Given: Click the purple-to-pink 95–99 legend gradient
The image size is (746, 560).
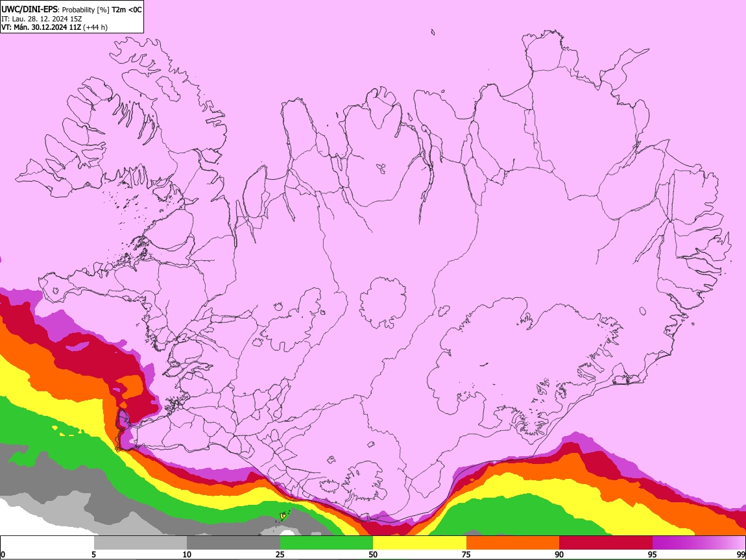Looking at the screenshot, I should point(699,543).
